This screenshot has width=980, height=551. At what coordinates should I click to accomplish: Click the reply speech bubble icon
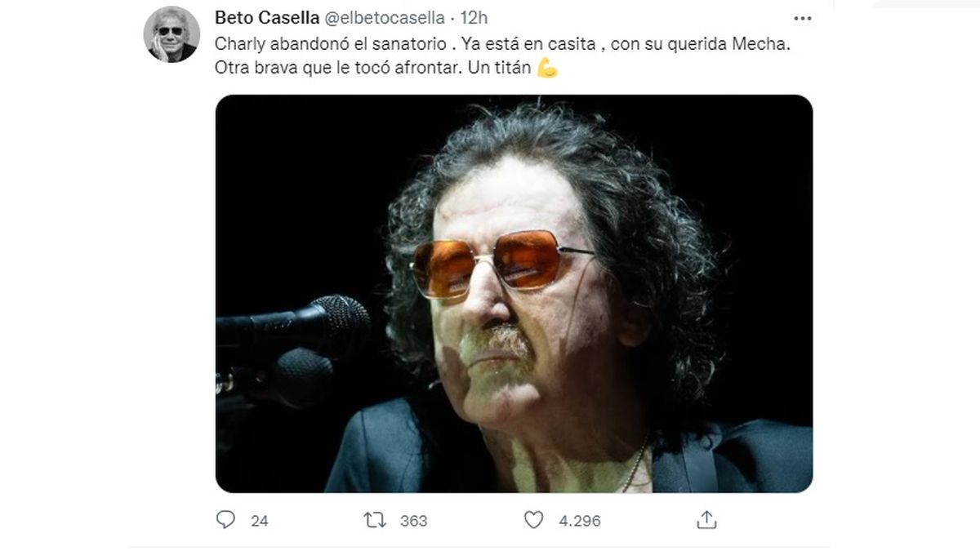(x=225, y=520)
